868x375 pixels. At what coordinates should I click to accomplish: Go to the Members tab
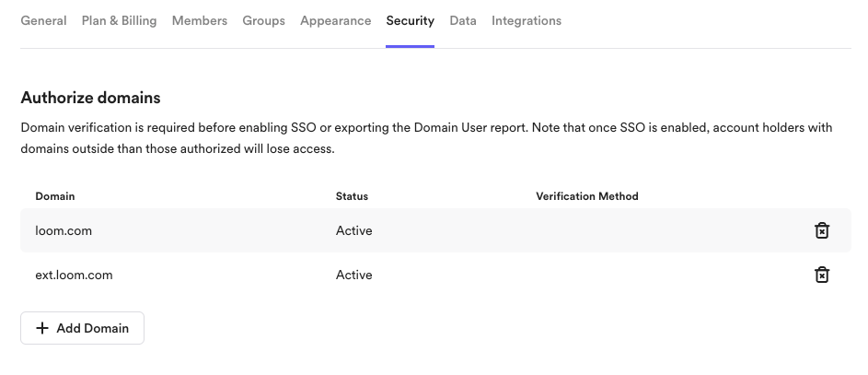[199, 20]
